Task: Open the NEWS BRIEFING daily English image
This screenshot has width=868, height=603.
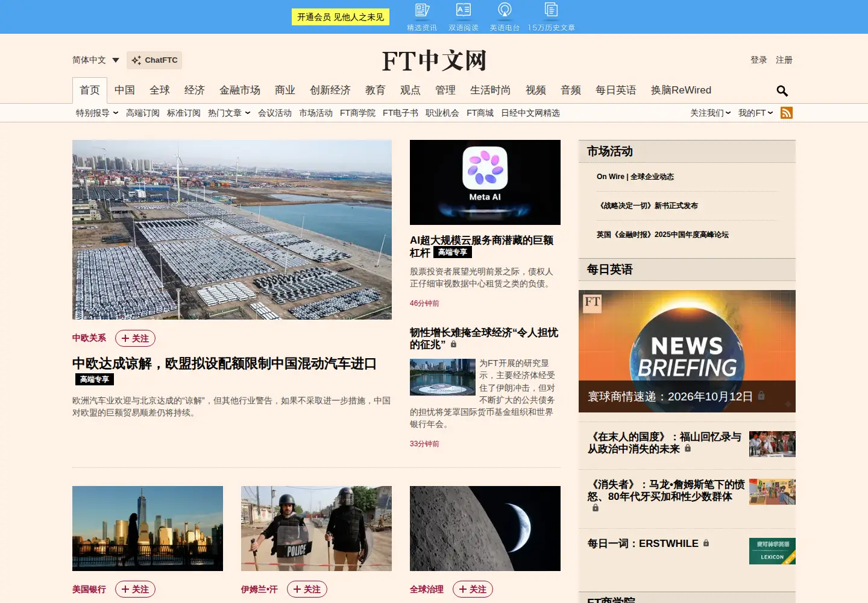Action: 687,351
